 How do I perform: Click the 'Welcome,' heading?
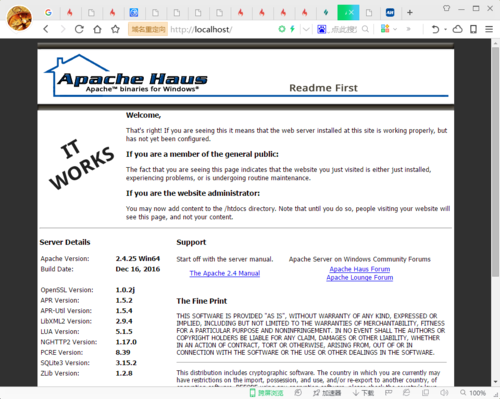(143, 115)
